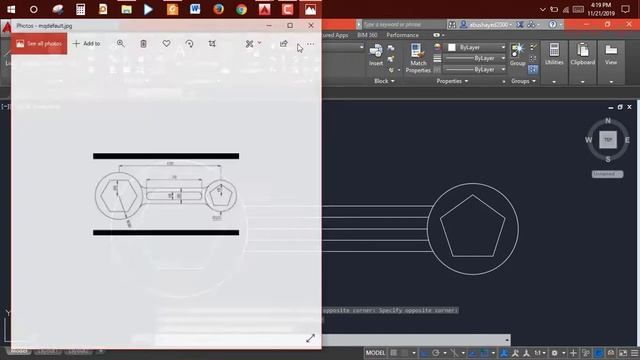The image size is (640, 360).
Task: Click MODEL in AutoCAD status bar
Action: 375,353
